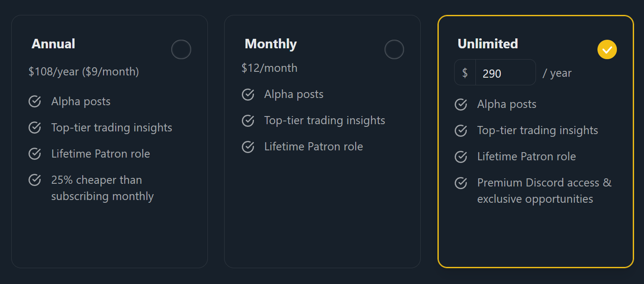Click the check icon beside Annual Alpha posts

click(35, 102)
